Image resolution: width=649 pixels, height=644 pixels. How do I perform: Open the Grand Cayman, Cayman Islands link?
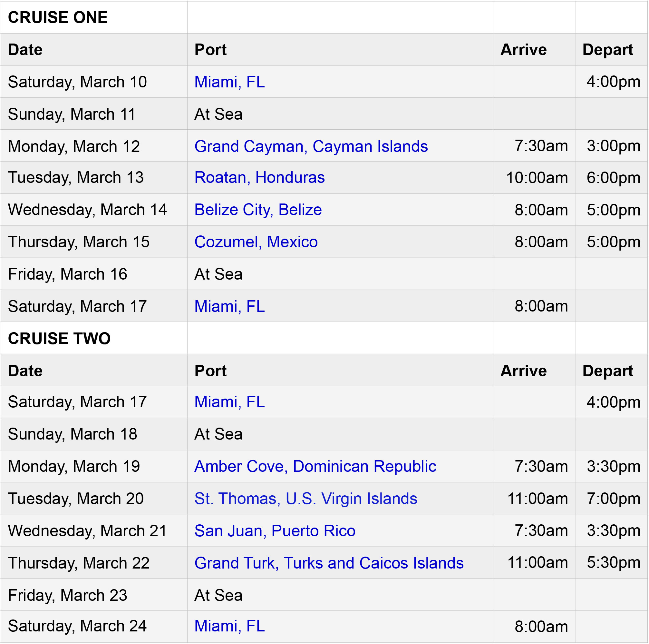tap(311, 146)
